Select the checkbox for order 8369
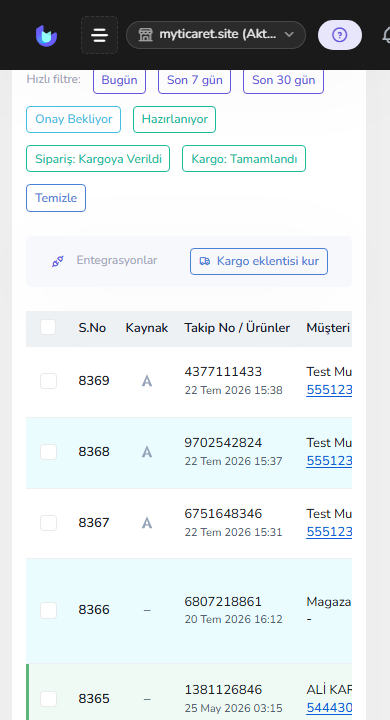The width and height of the screenshot is (390, 720). (x=48, y=381)
